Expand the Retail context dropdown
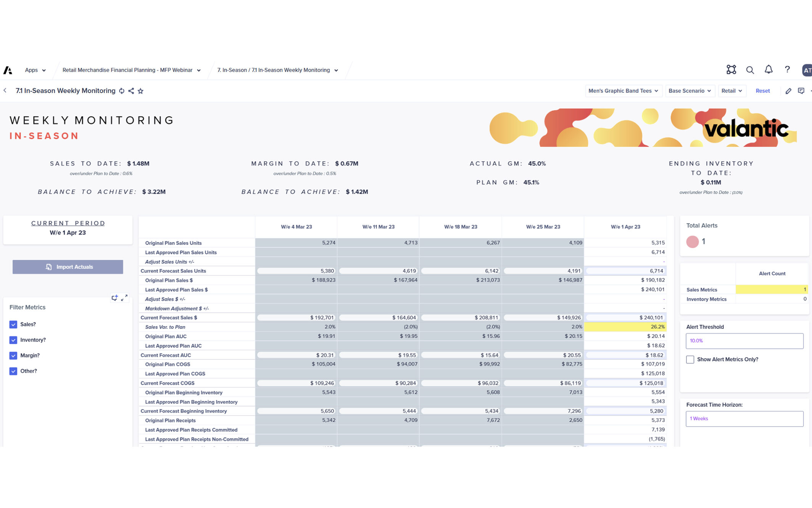812x508 pixels. click(x=731, y=91)
